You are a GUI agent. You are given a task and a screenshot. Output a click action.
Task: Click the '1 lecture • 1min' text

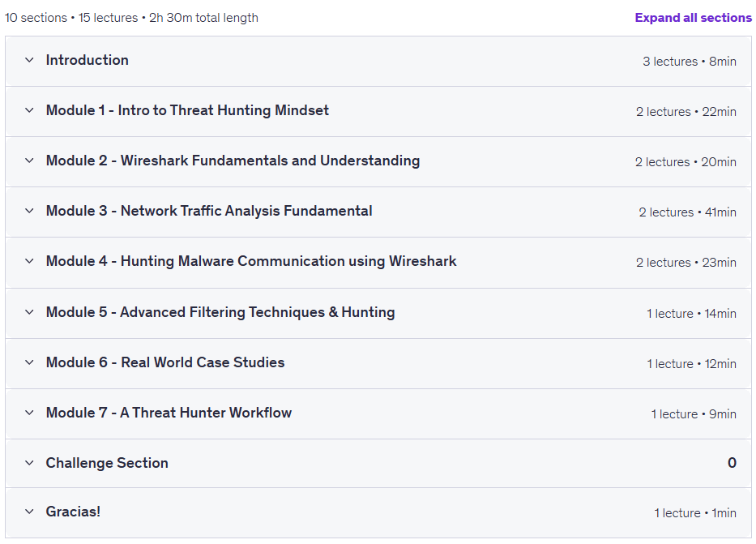[695, 513]
